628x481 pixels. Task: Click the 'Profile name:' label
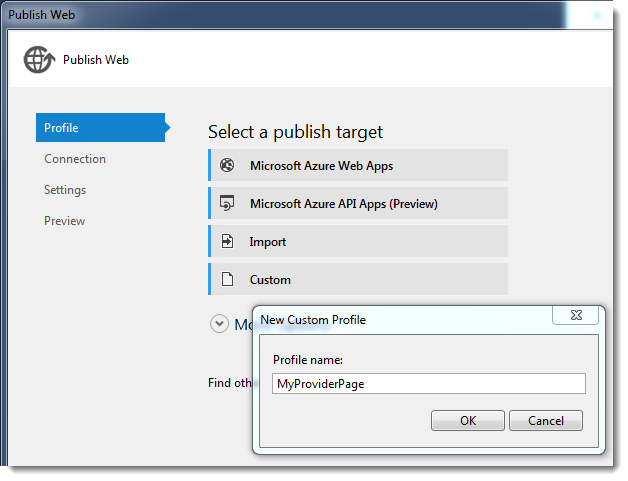(x=308, y=360)
